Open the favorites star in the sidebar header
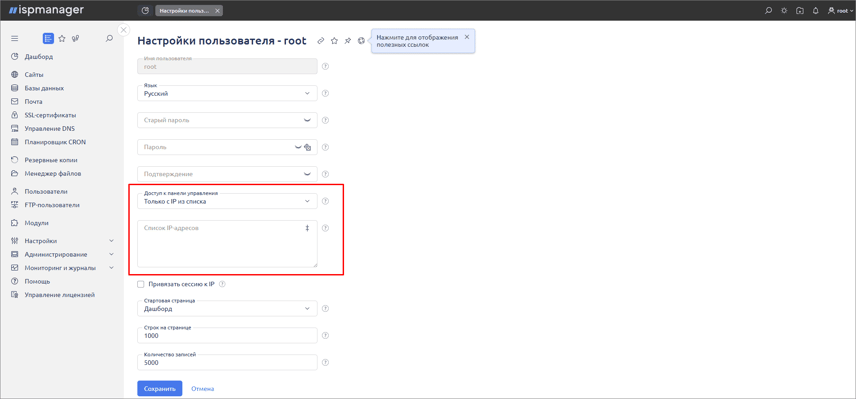 tap(62, 39)
